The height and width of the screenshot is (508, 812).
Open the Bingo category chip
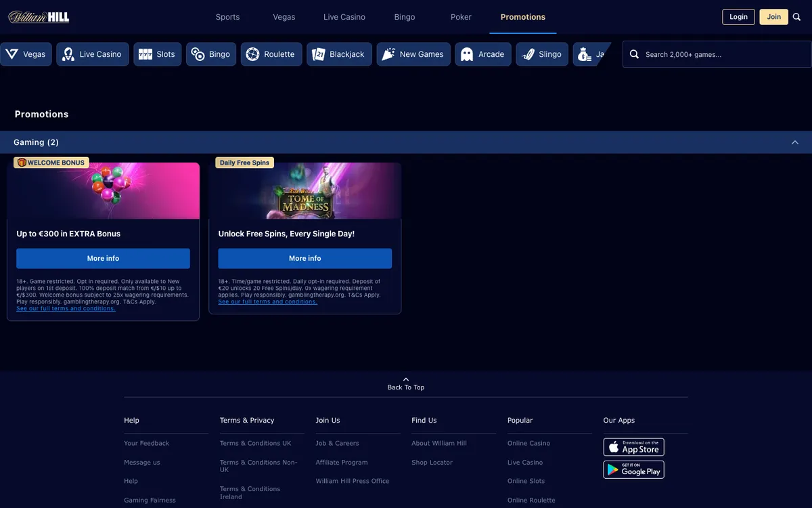coord(211,54)
